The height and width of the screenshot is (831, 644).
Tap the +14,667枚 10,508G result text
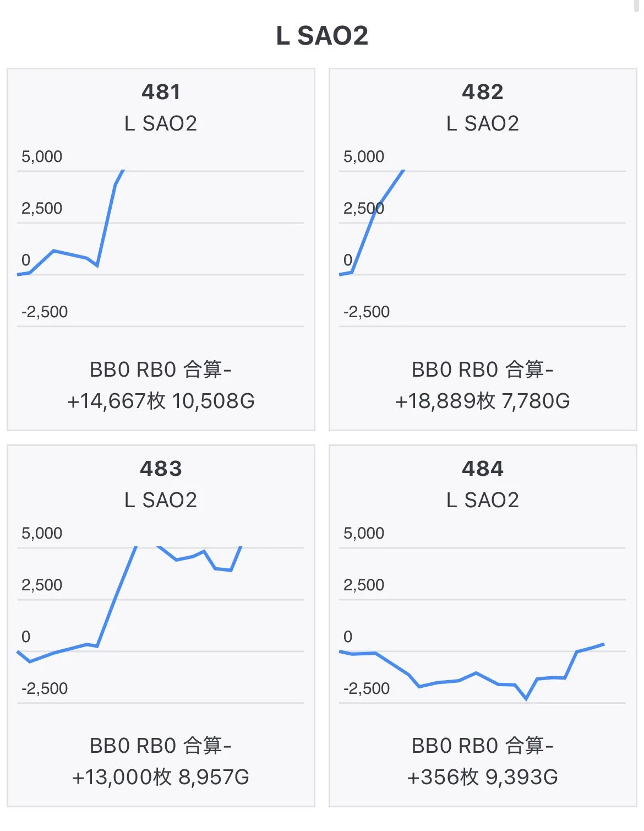coord(161,401)
